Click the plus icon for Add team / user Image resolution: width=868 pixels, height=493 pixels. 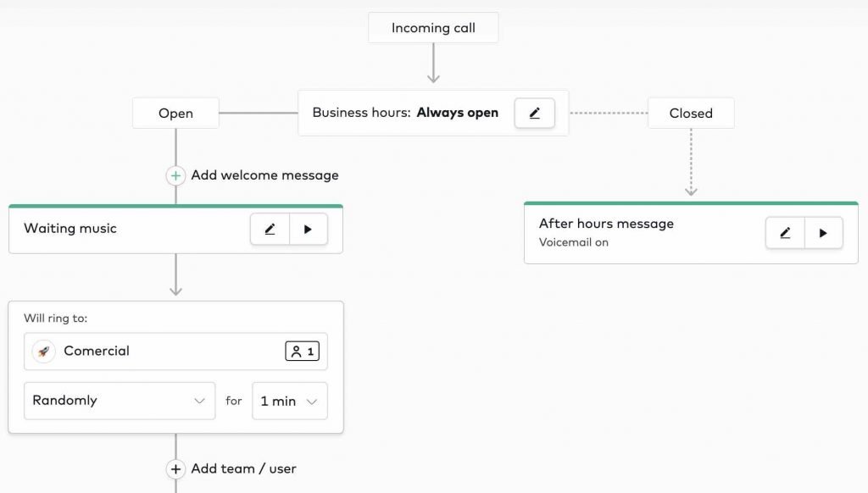coord(175,468)
